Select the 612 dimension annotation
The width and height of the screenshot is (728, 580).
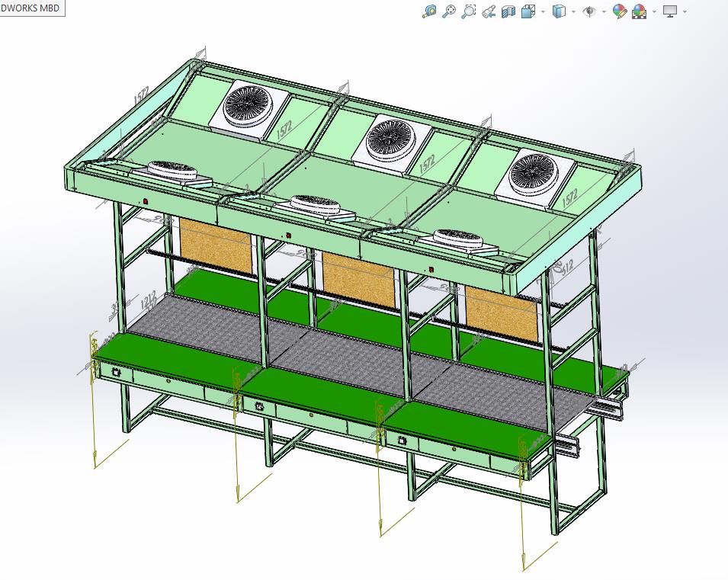pos(567,266)
